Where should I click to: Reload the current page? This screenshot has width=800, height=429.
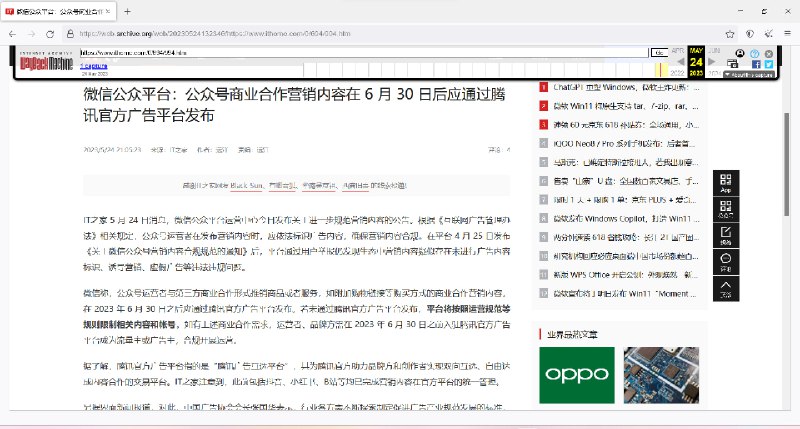[x=50, y=34]
